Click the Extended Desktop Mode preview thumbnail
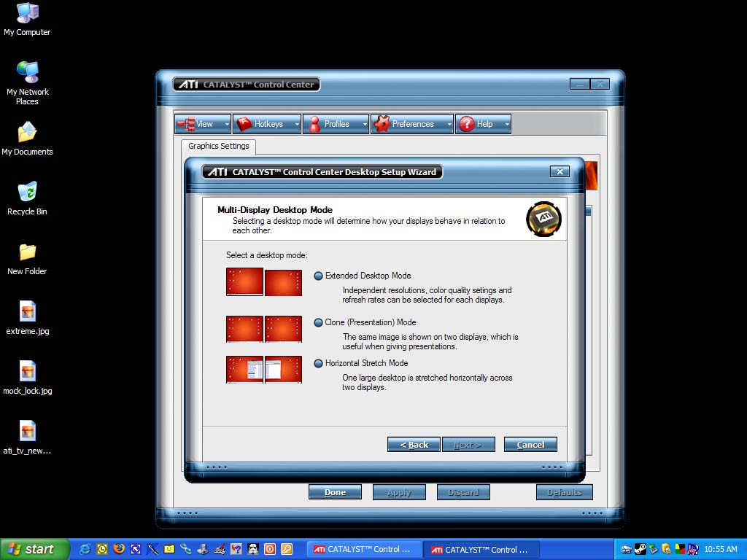 [x=264, y=282]
